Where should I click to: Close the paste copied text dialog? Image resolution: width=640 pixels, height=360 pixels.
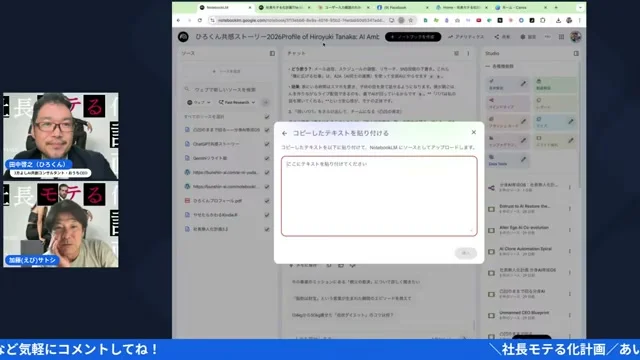tap(473, 132)
